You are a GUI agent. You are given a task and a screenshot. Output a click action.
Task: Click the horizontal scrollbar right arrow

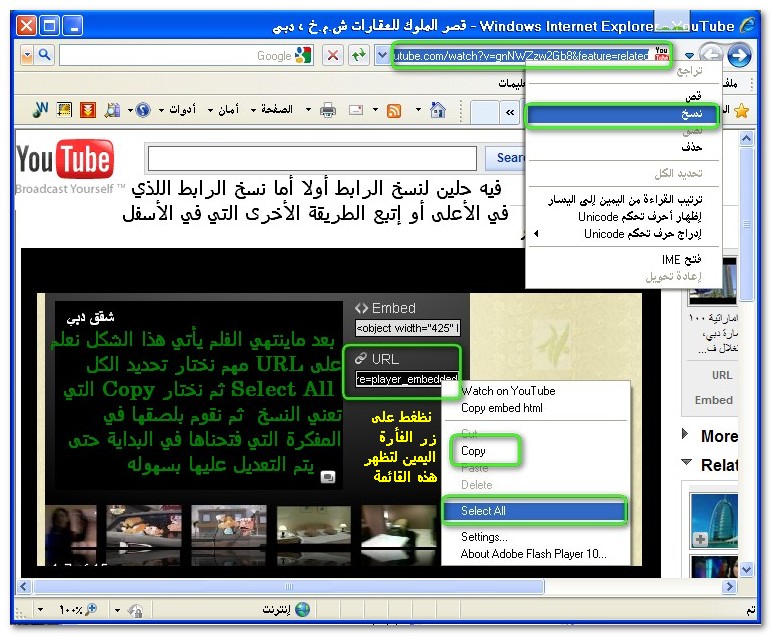[730, 586]
